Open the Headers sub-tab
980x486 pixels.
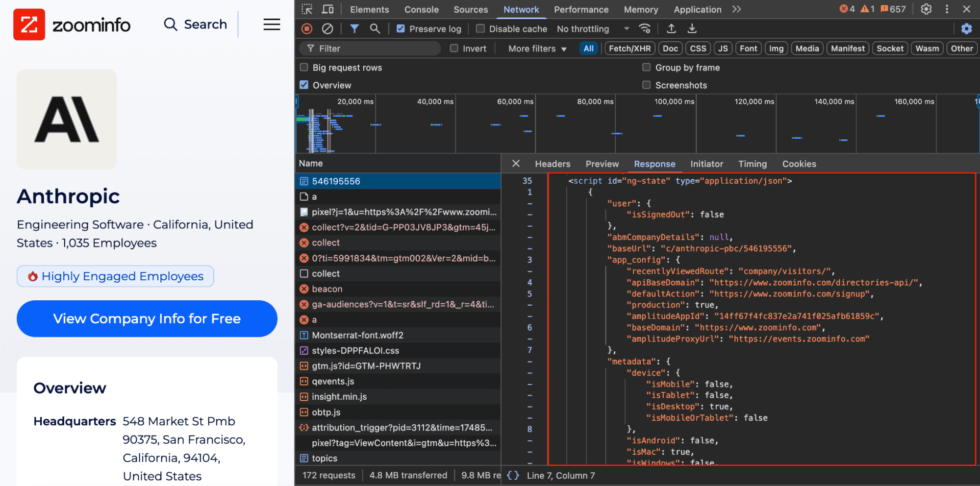point(553,164)
